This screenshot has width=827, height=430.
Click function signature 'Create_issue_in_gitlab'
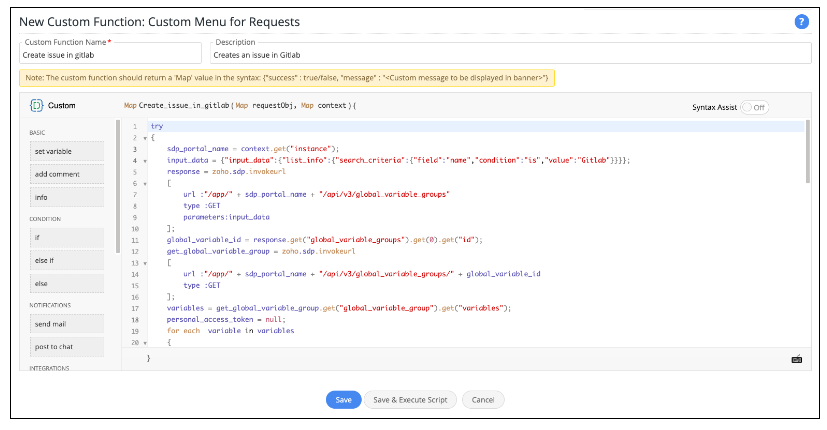pyautogui.click(x=184, y=106)
